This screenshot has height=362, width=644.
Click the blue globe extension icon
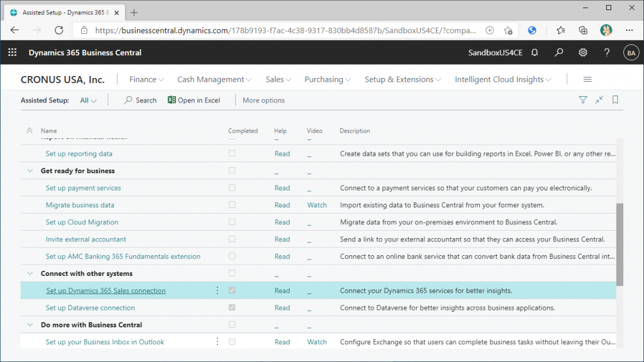coord(532,30)
